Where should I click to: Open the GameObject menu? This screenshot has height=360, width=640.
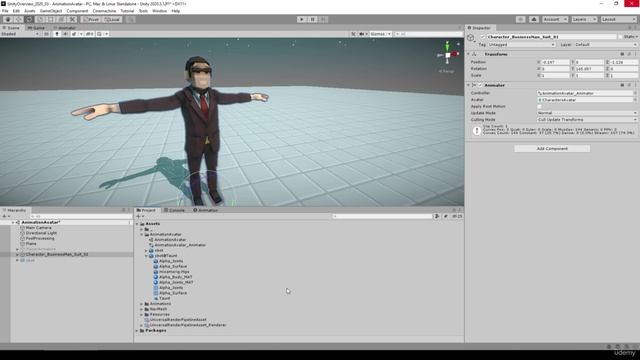point(51,11)
